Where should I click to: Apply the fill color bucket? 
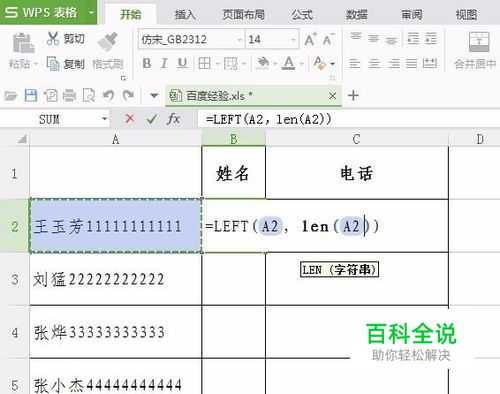[x=263, y=63]
